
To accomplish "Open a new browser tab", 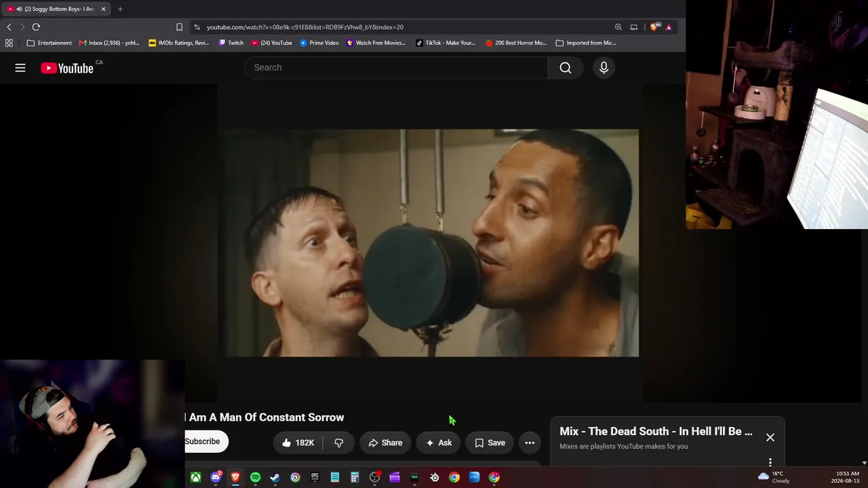I will pos(120,9).
